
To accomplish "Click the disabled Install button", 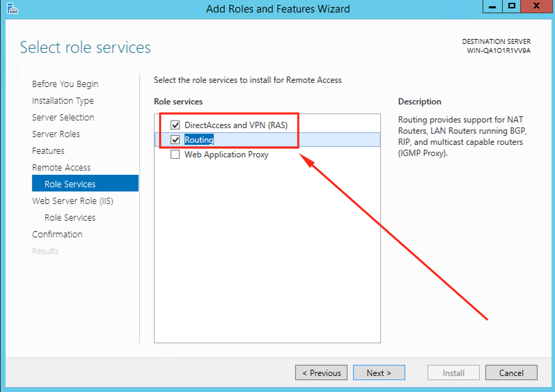I will pos(454,373).
